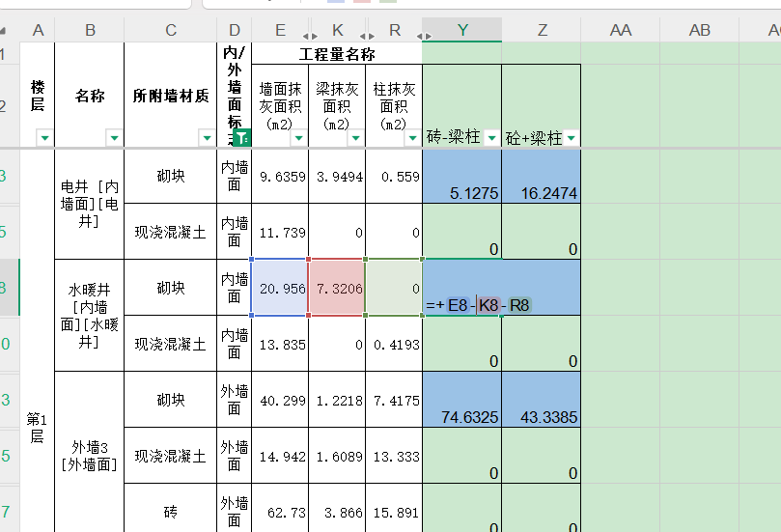The width and height of the screenshot is (781, 532).
Task: Select cell with value 43.3385
Action: pos(542,400)
